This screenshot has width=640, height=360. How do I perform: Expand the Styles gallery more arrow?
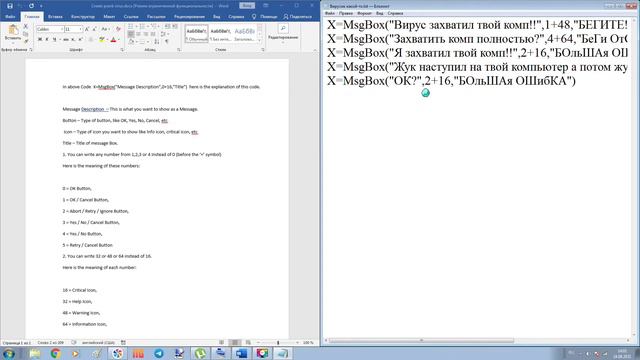click(x=259, y=41)
